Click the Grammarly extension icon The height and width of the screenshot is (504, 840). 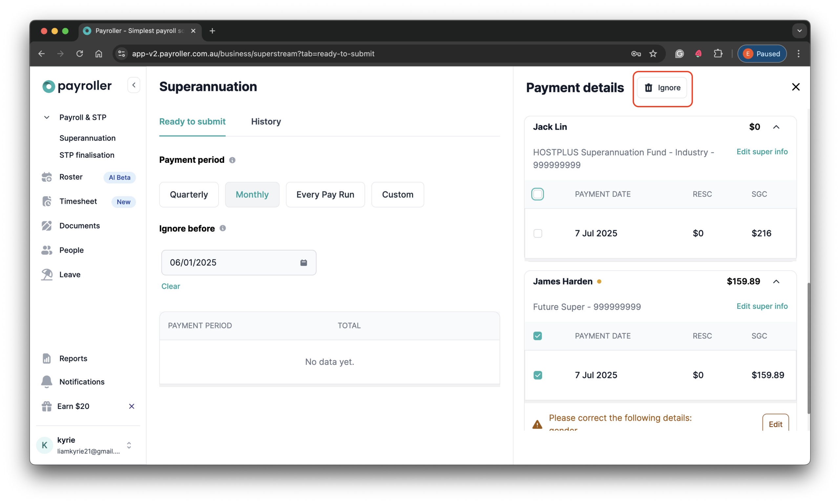click(x=680, y=54)
